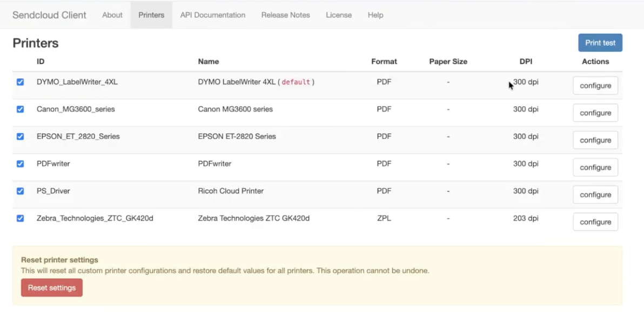Configure the DYMO LabelWriter 4XL printer
This screenshot has width=644, height=312.
[x=595, y=85]
